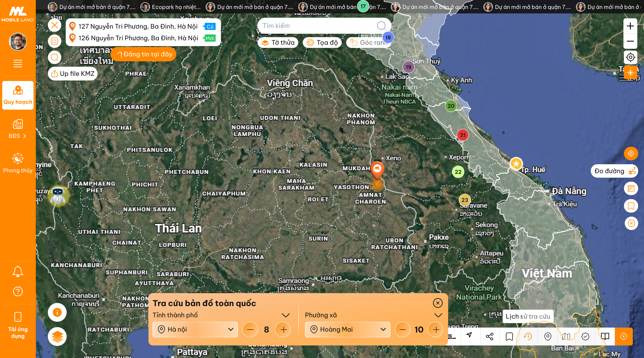Image resolution: width=644 pixels, height=358 pixels.
Task: Open the checklist icon left of addresses
Action: (55, 41)
